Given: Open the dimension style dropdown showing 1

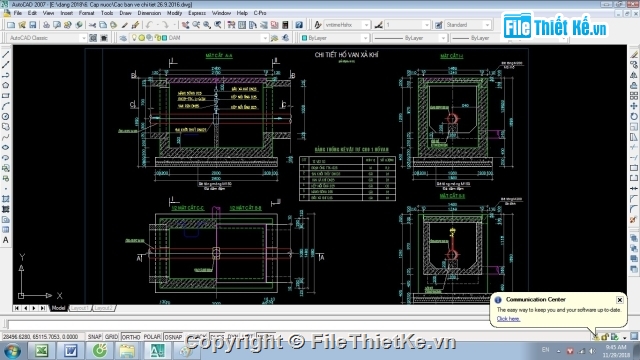Looking at the screenshot, I should (x=427, y=25).
